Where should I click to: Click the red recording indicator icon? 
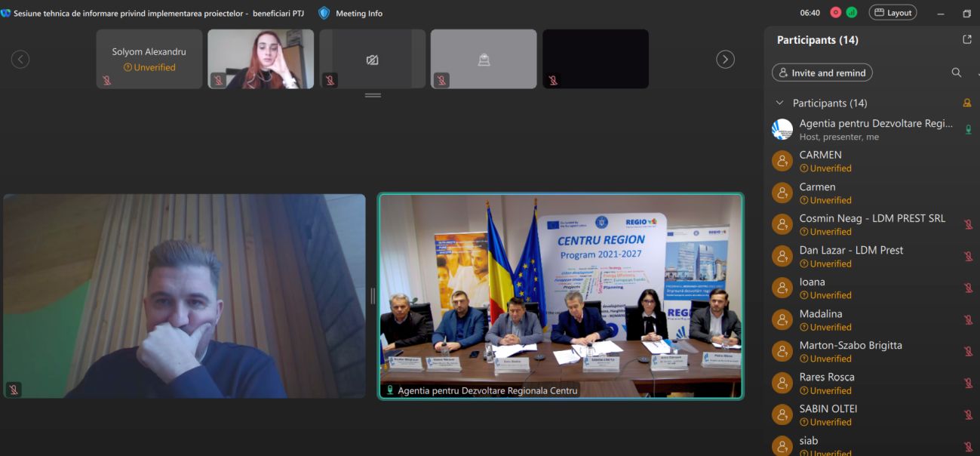click(x=836, y=13)
